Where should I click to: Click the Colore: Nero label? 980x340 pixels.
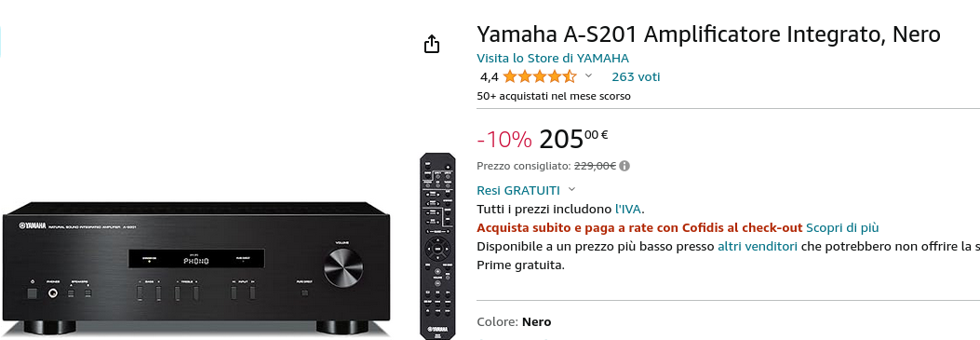tap(514, 322)
